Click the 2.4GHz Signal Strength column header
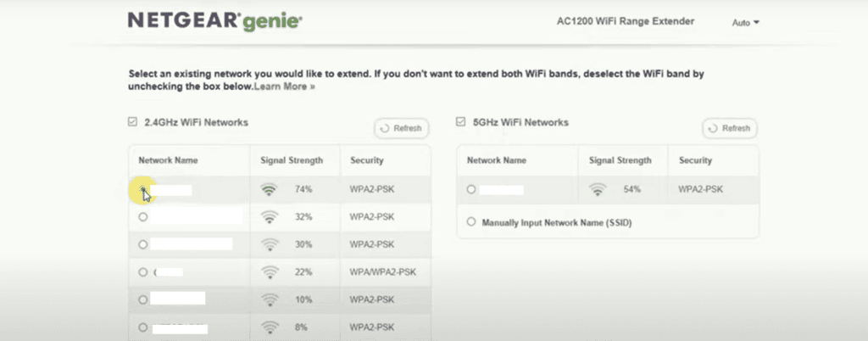 (292, 160)
